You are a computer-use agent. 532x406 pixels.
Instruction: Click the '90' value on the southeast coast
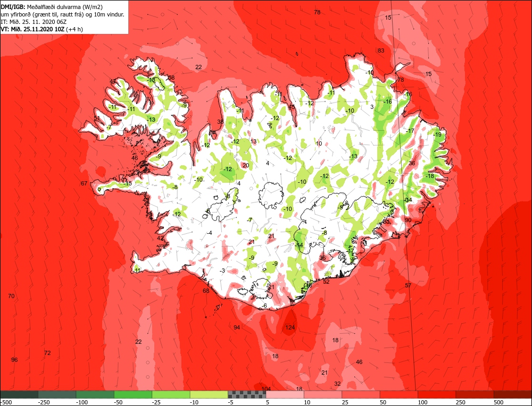coord(408,221)
